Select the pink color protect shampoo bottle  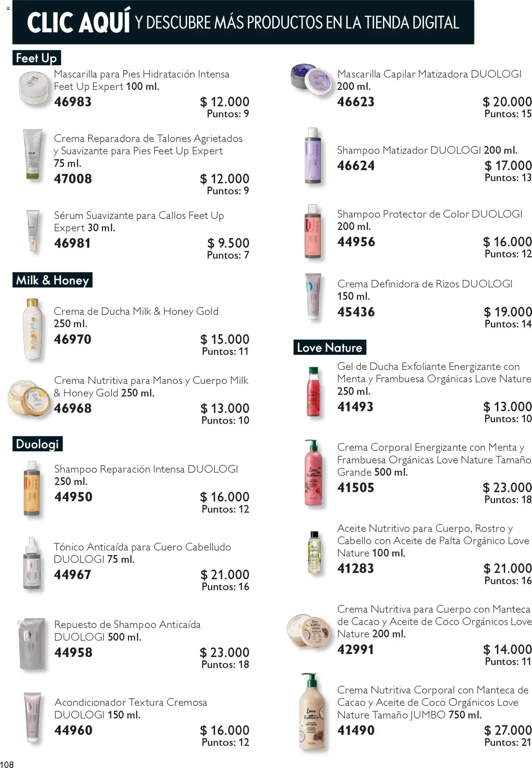click(313, 232)
